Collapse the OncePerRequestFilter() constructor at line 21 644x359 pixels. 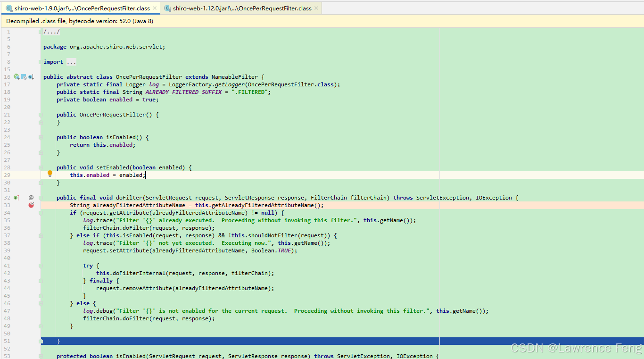coord(41,115)
